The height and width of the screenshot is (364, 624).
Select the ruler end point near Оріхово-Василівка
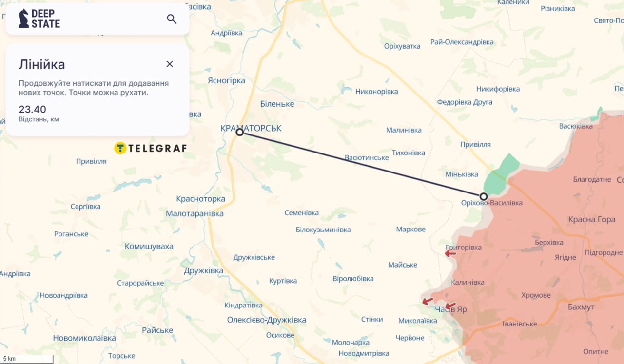[x=483, y=196]
